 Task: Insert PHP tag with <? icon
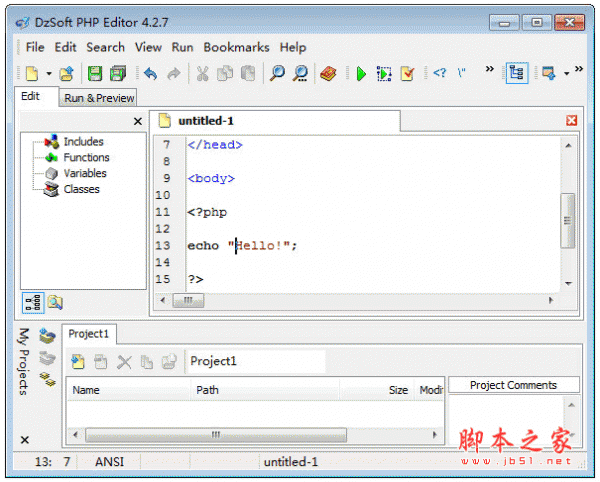(x=440, y=72)
